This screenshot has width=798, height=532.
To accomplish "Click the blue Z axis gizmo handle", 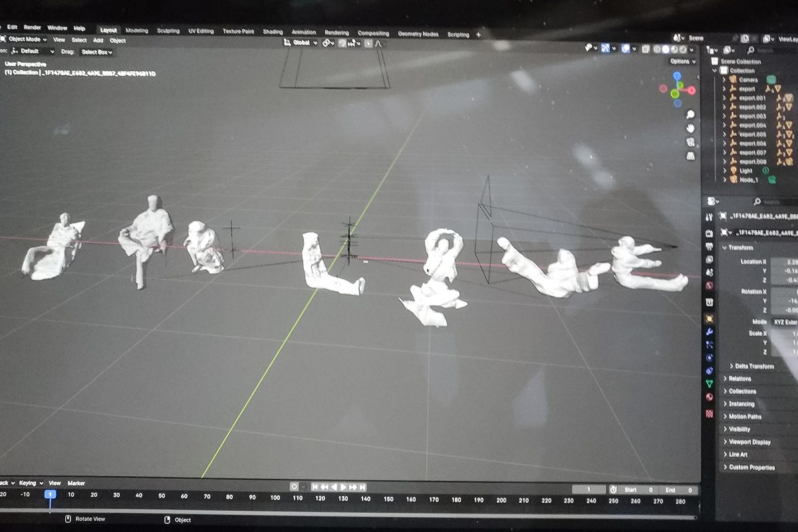I will coord(676,76).
